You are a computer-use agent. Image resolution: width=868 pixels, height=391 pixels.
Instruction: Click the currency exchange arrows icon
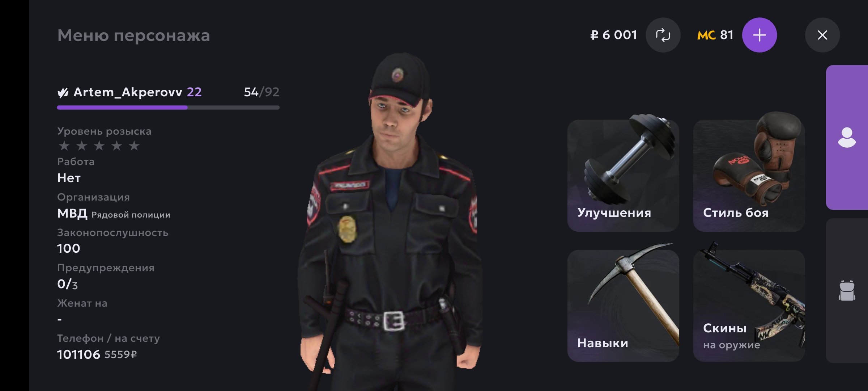pos(663,35)
